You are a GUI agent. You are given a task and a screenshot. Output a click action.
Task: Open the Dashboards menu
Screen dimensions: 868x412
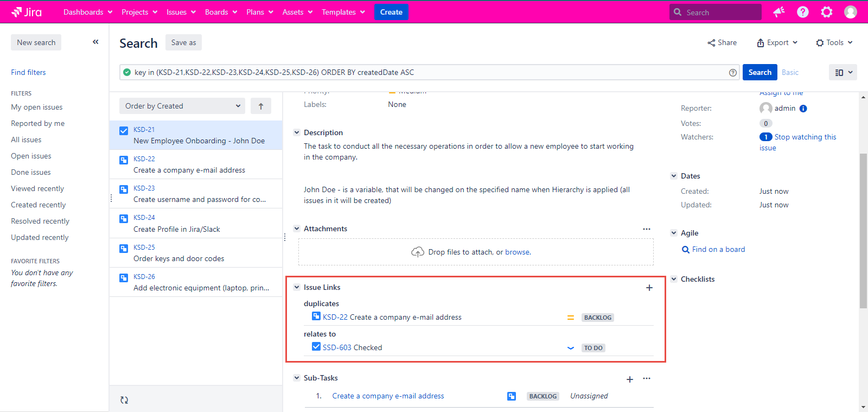click(x=88, y=12)
